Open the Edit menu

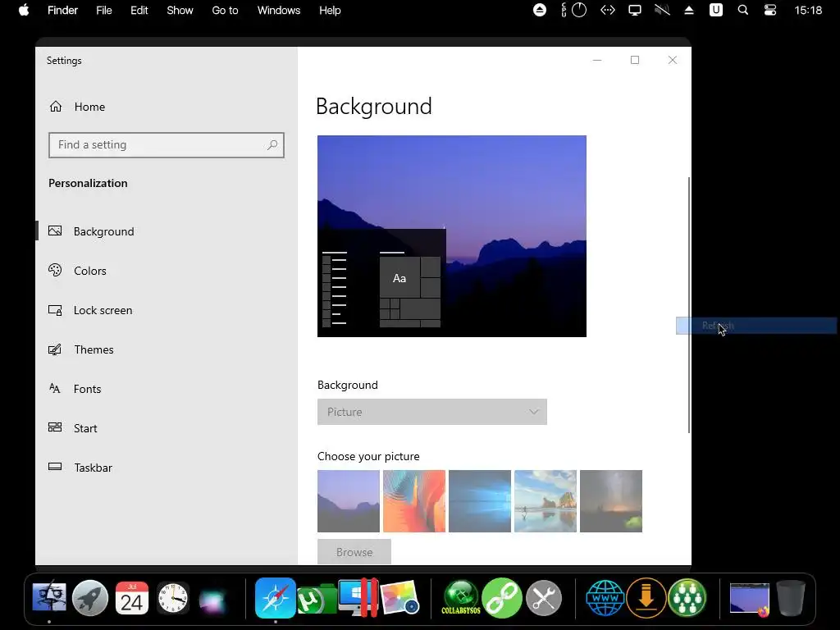[x=139, y=10]
